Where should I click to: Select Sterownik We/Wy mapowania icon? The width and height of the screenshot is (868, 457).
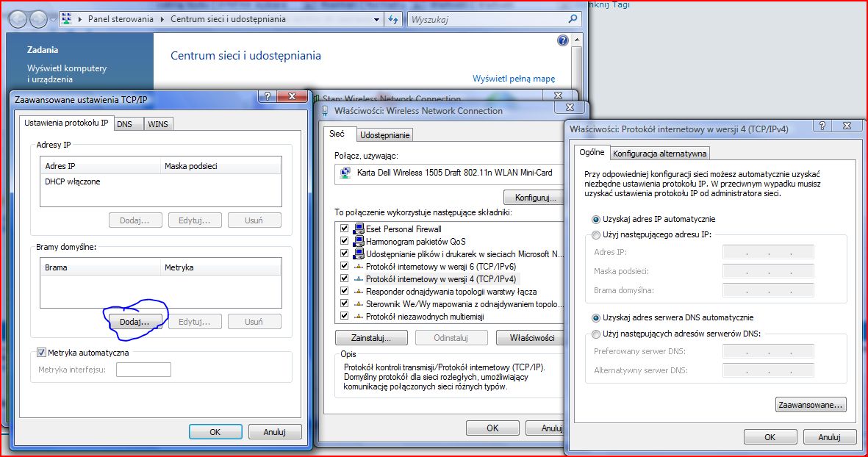click(359, 304)
